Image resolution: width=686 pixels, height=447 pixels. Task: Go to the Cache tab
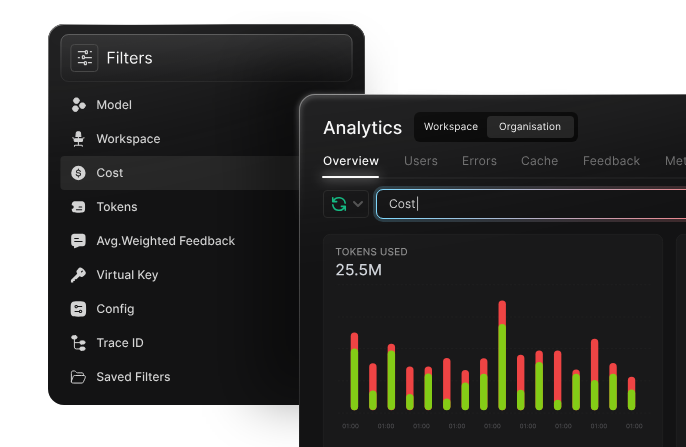pyautogui.click(x=539, y=161)
